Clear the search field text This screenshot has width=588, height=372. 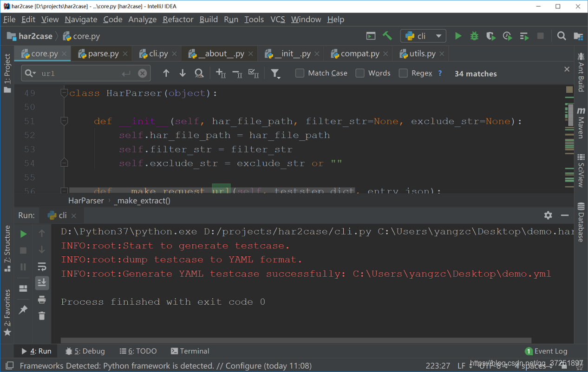coord(143,73)
